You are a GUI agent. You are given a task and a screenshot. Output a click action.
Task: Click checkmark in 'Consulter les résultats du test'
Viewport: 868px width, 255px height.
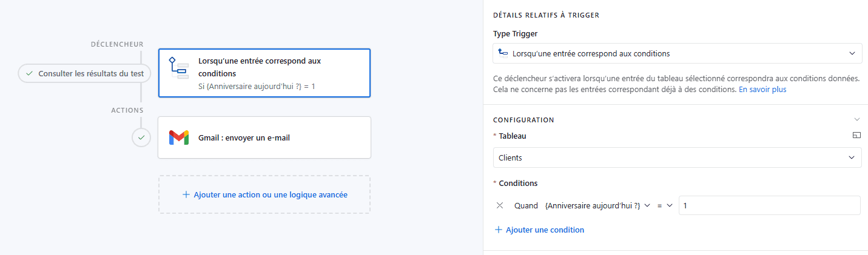click(29, 73)
